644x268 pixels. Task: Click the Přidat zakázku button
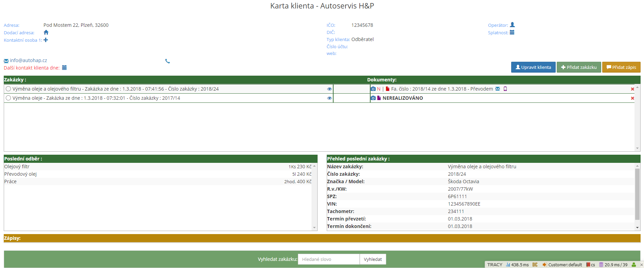579,67
